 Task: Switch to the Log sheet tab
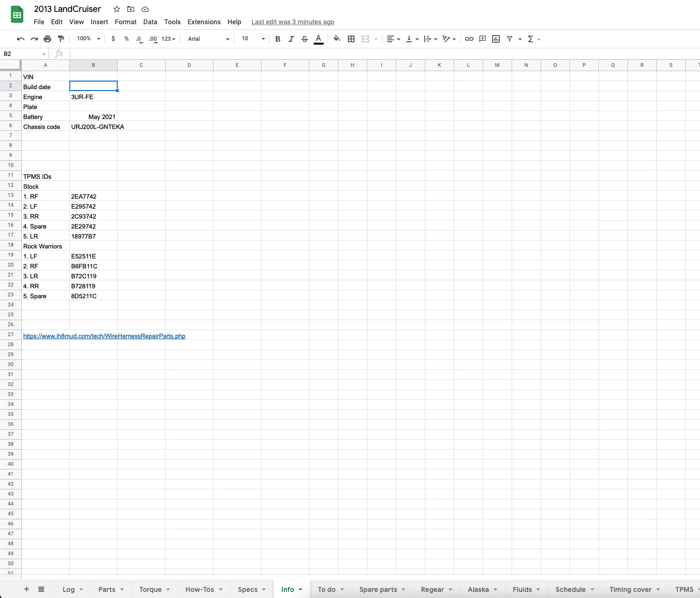click(69, 589)
